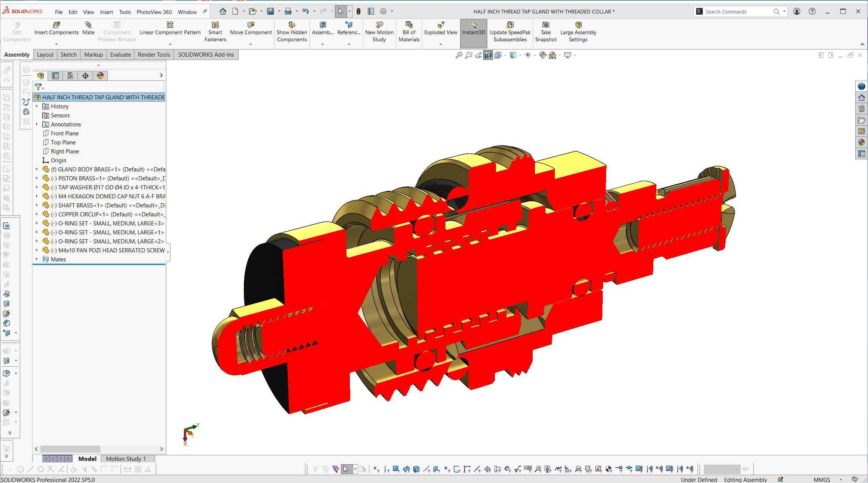
Task: Click Zoom to Fit icon
Action: [459, 55]
